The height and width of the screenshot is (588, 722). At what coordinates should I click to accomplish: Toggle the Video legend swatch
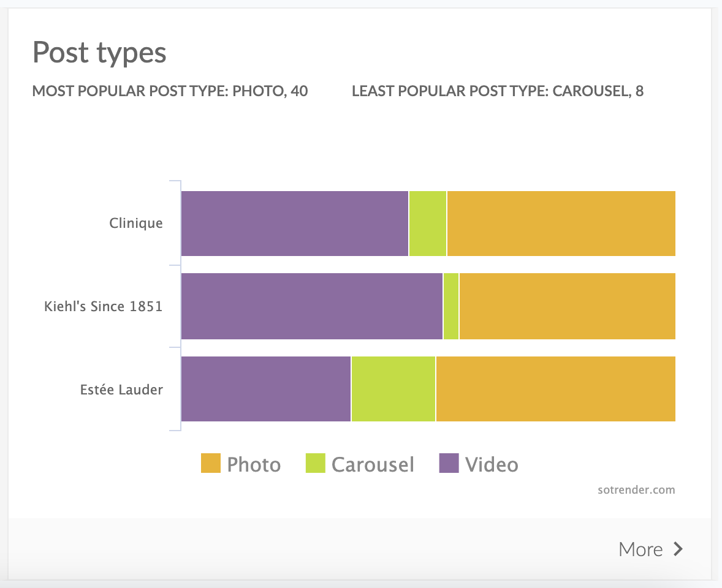pyautogui.click(x=449, y=463)
